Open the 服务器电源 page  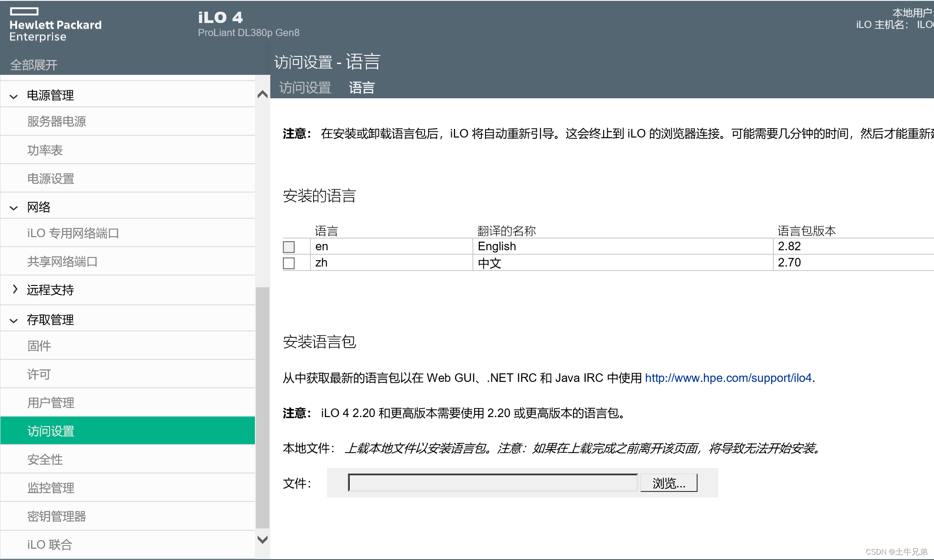point(56,121)
